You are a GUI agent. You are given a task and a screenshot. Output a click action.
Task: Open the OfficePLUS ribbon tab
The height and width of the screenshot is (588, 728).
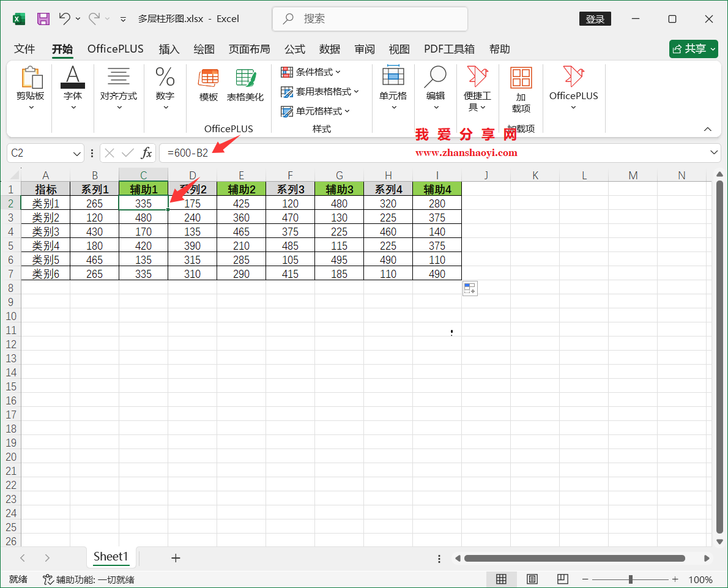pos(116,49)
